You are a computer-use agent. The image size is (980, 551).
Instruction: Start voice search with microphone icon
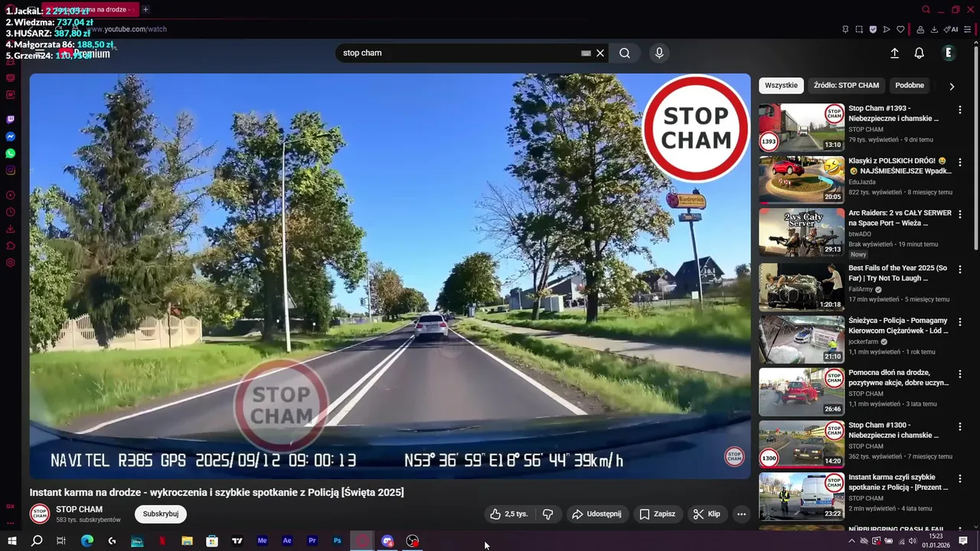point(659,53)
